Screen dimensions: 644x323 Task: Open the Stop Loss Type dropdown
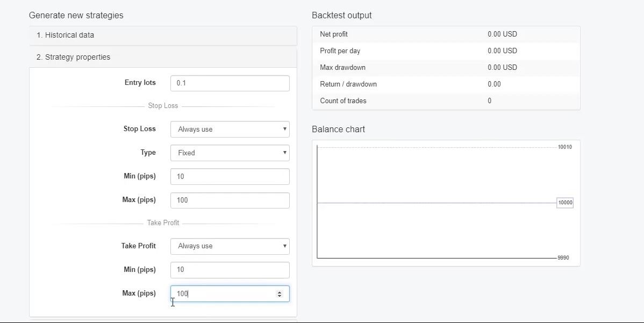(230, 153)
